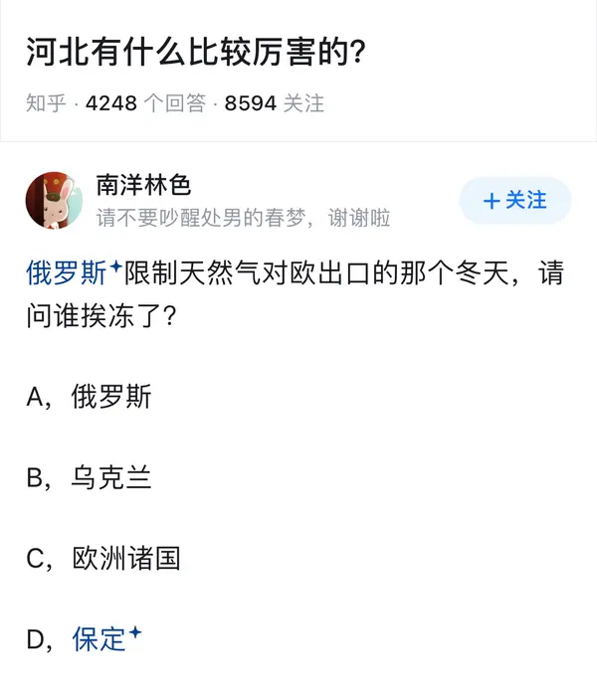Tap the plus icon in the follow button
Image resolution: width=597 pixels, height=700 pixels.
[x=492, y=201]
